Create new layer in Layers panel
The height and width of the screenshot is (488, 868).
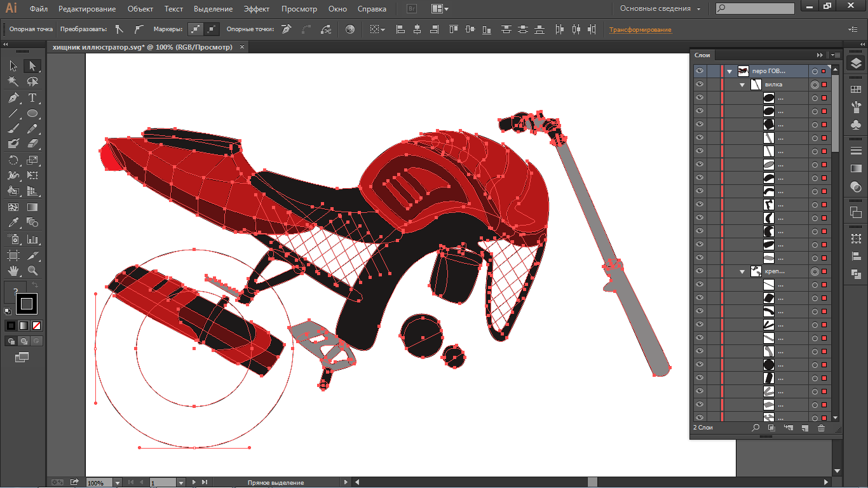coord(804,428)
